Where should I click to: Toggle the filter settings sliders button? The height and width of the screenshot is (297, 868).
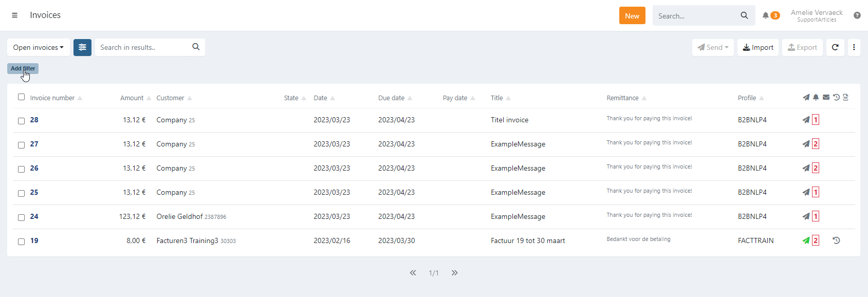click(x=82, y=47)
